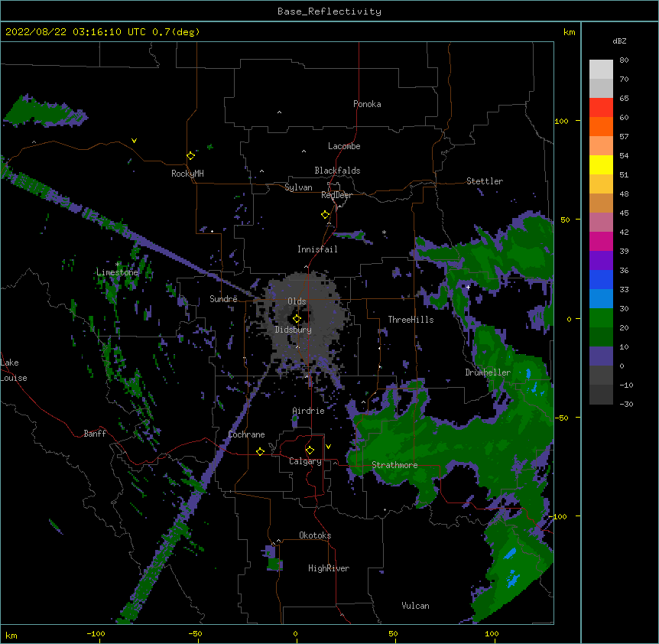Click the yellow V marker east of Calgary
This screenshot has height=644, width=659.
pyautogui.click(x=328, y=447)
